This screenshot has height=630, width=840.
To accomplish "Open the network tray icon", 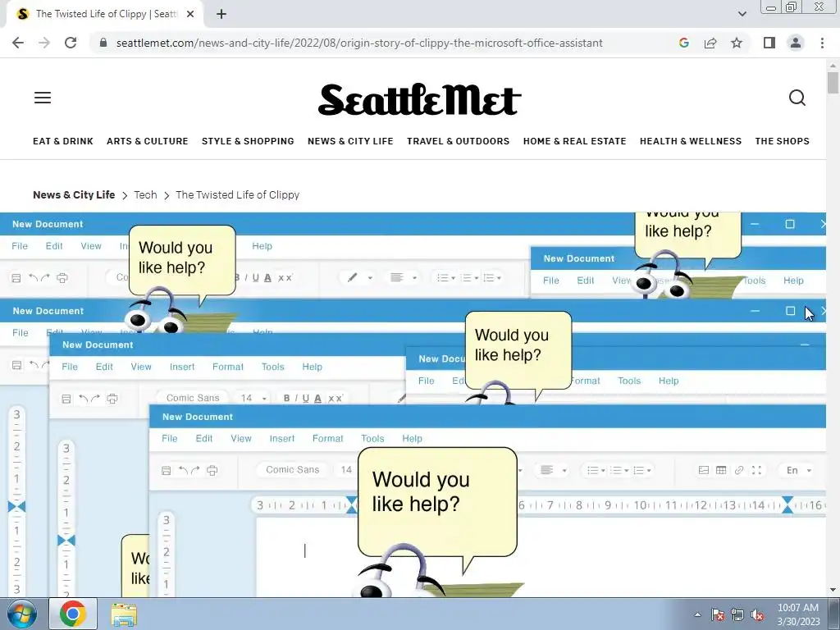I will coord(737,614).
